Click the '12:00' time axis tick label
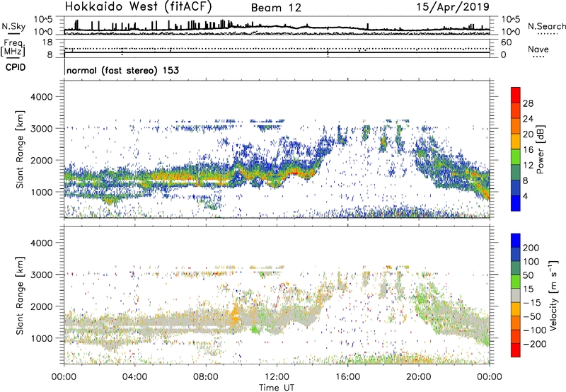Image resolution: width=566 pixels, height=392 pixels. pos(277,377)
